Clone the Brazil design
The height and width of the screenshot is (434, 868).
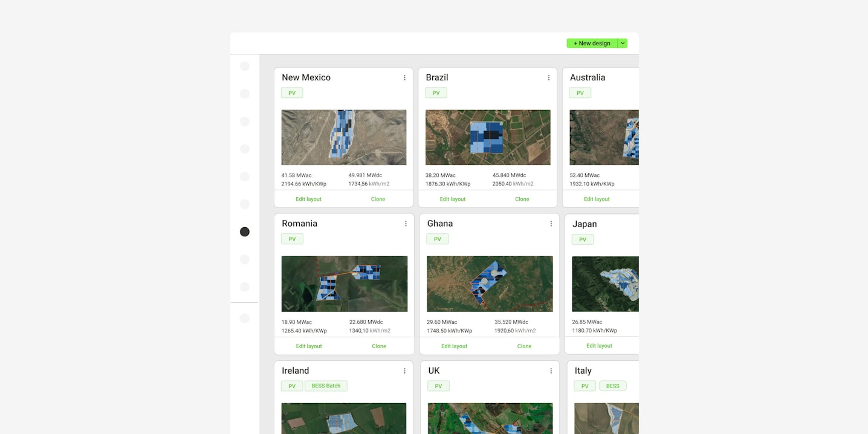pos(522,199)
